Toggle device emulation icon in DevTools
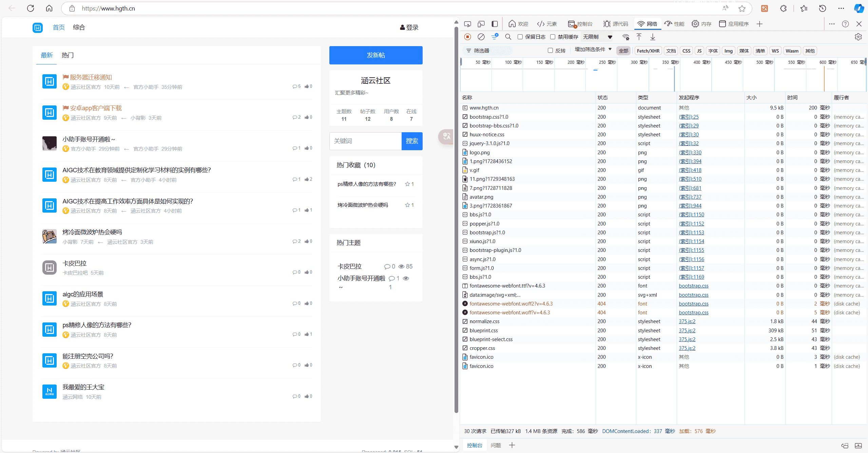This screenshot has width=868, height=453. [481, 24]
